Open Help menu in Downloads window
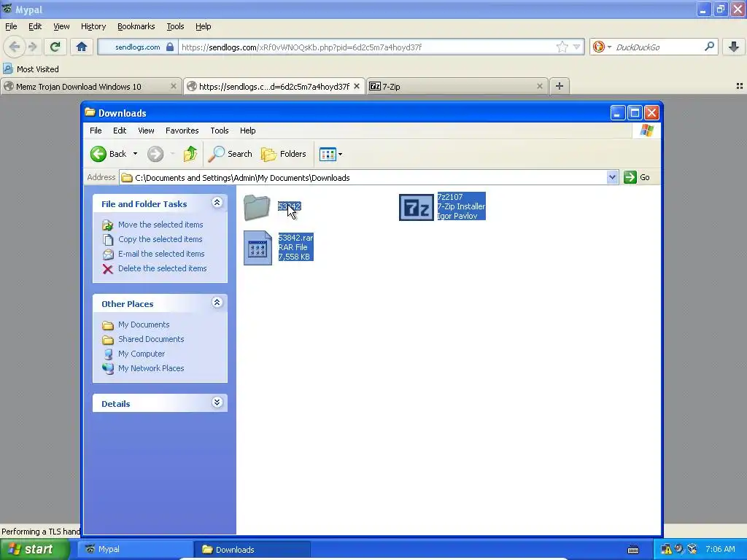Image resolution: width=747 pixels, height=560 pixels. pyautogui.click(x=247, y=131)
